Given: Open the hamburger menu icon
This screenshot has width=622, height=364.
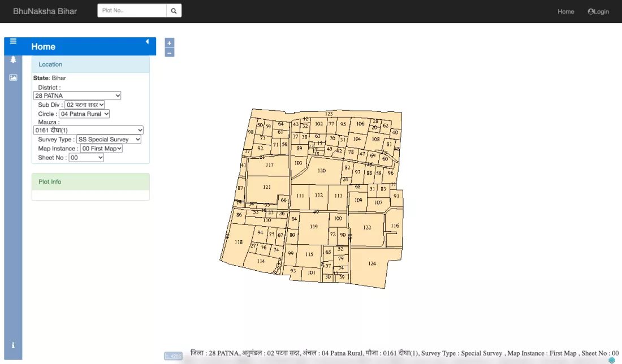Looking at the screenshot, I should [x=13, y=41].
